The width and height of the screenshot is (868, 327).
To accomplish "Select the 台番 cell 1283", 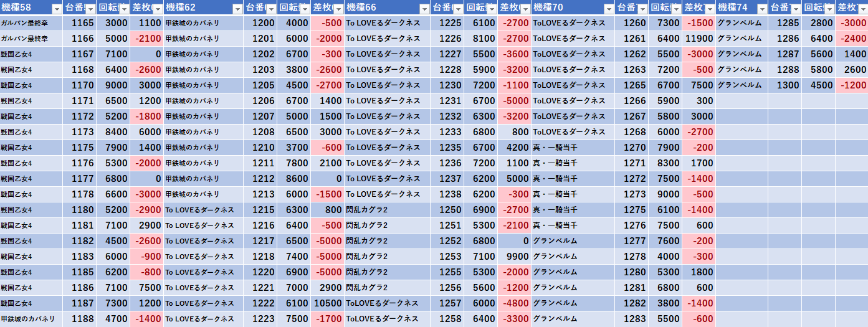I will point(631,319).
